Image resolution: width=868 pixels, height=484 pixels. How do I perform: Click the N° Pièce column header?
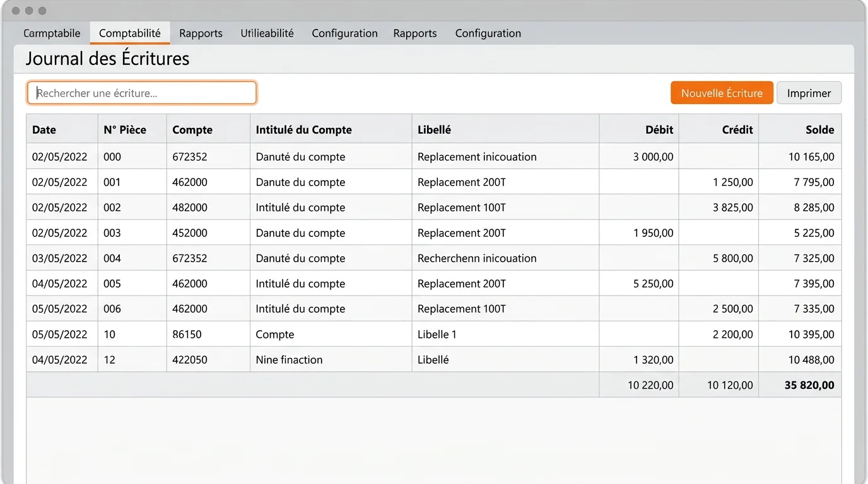[132, 129]
